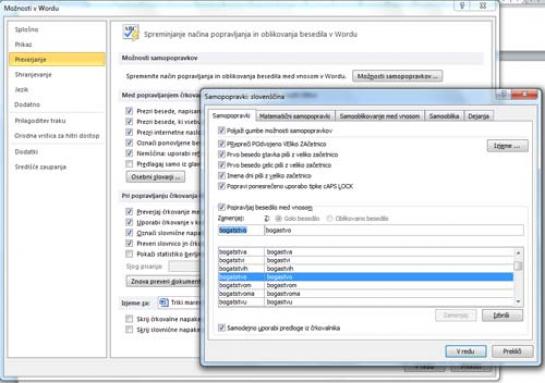This screenshot has width=545, height=383.
Task: Open the Izjeme... exceptions button
Action: tap(507, 146)
